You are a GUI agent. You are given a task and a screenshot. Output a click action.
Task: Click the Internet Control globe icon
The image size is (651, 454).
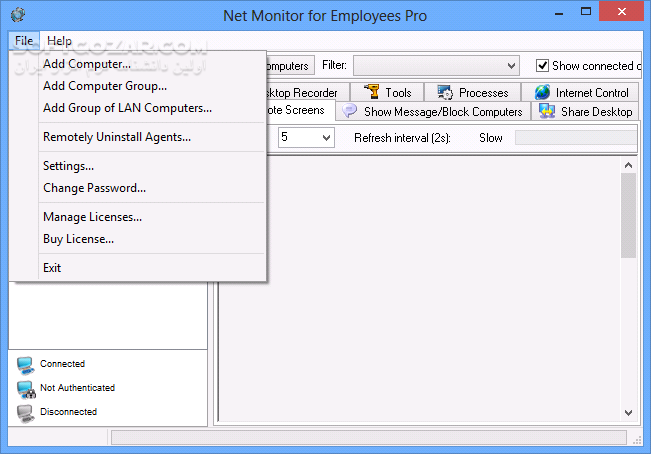click(542, 92)
